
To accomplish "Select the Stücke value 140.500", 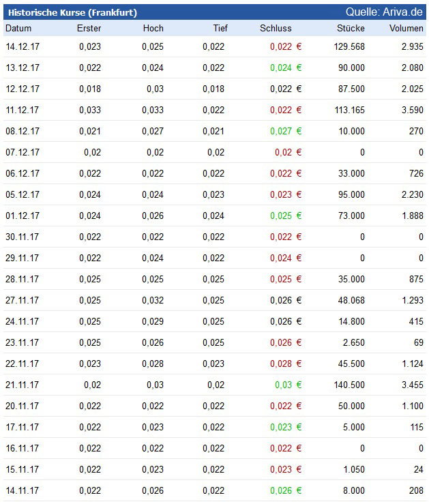I will coord(348,385).
